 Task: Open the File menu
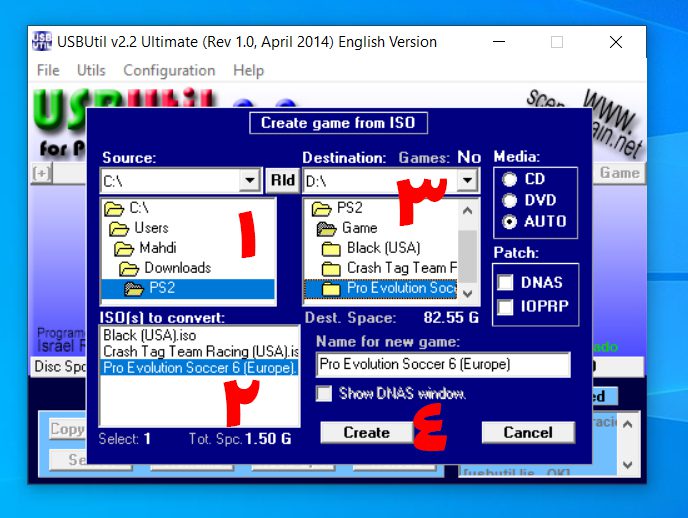(x=48, y=70)
